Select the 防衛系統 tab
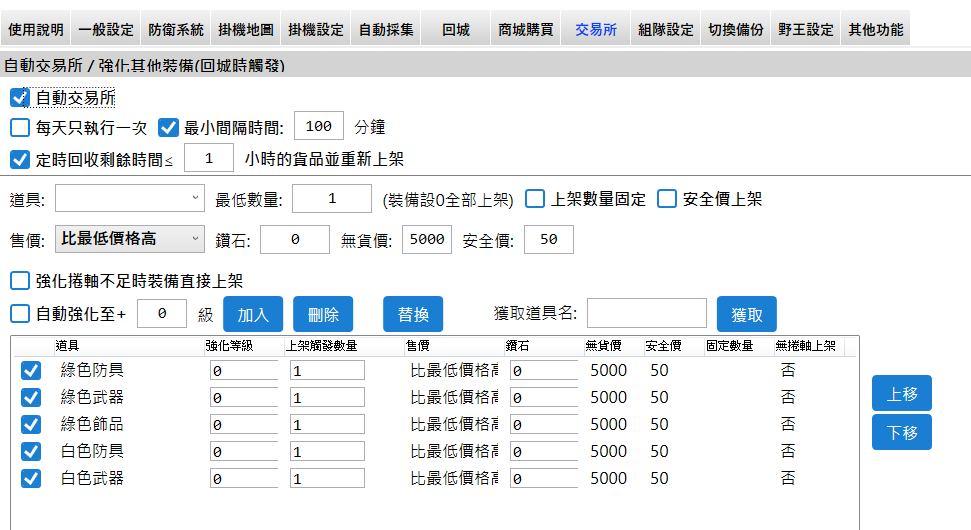Screen dimensions: 971x530 (x=176, y=30)
